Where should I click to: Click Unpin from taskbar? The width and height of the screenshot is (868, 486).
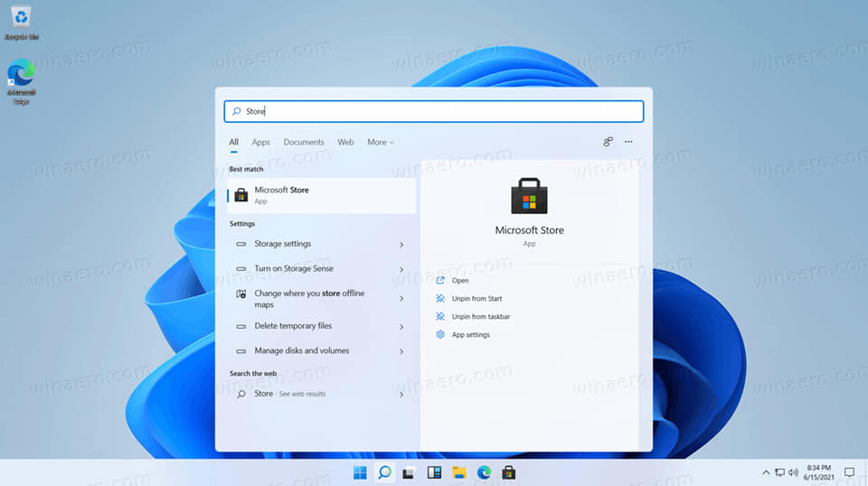[480, 316]
